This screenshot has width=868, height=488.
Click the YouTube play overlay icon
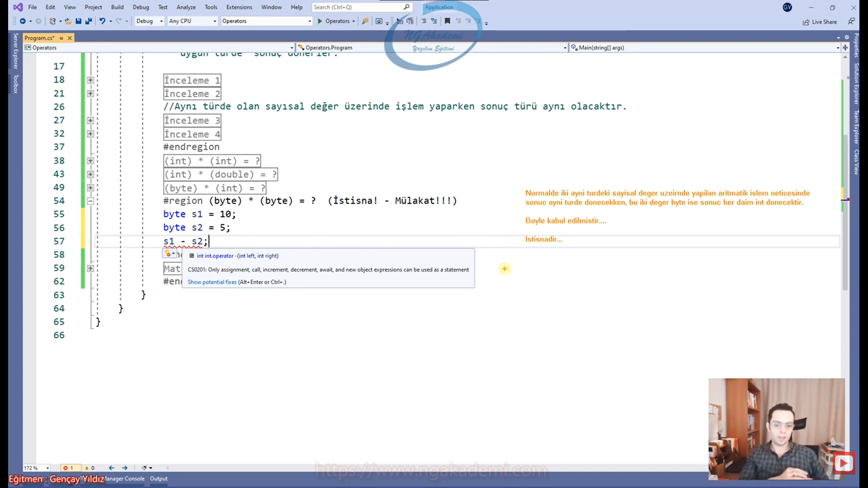(843, 463)
